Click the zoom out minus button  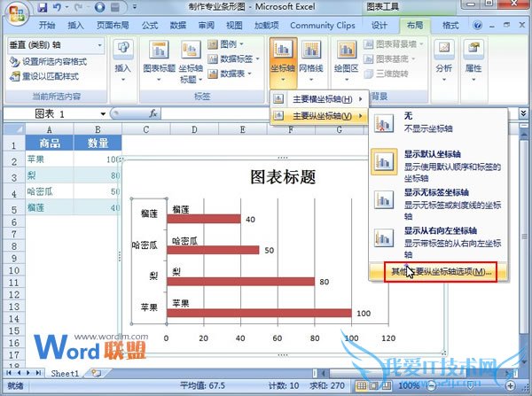pos(431,385)
